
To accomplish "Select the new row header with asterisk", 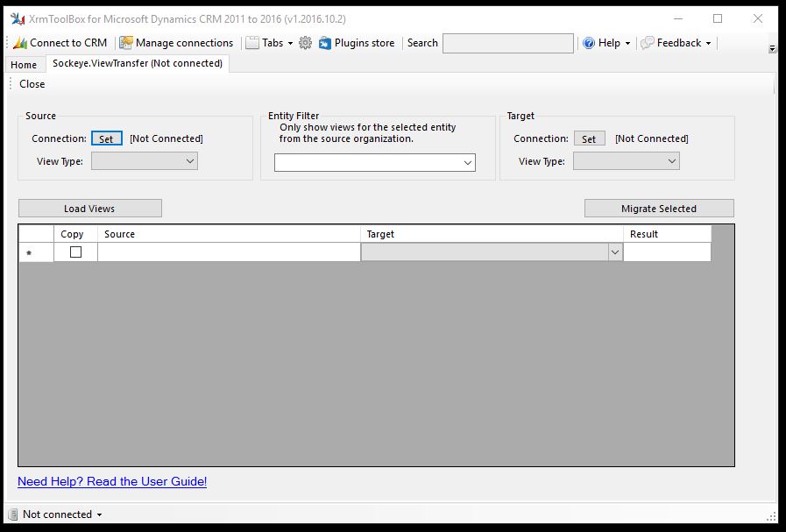I will [36, 252].
